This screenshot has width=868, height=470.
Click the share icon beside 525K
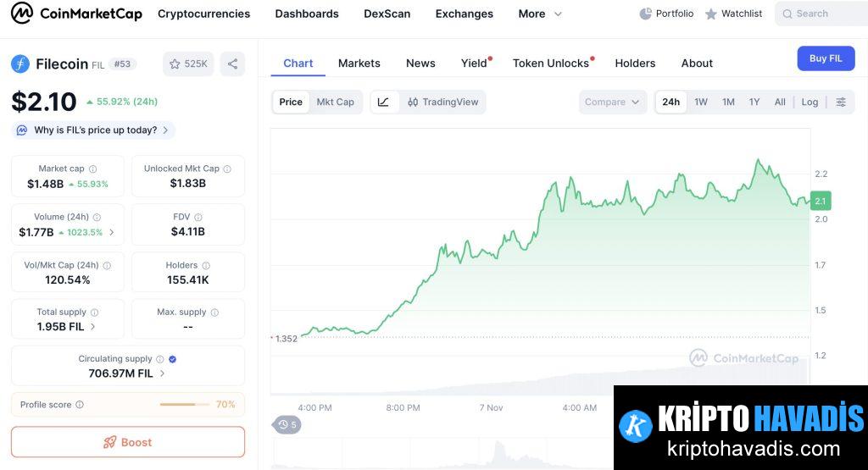coord(232,64)
